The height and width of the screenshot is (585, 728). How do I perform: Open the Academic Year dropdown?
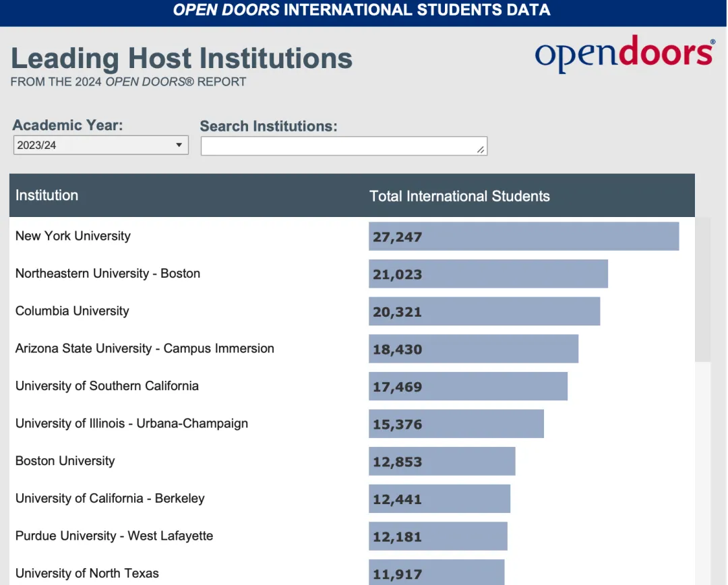pyautogui.click(x=100, y=145)
